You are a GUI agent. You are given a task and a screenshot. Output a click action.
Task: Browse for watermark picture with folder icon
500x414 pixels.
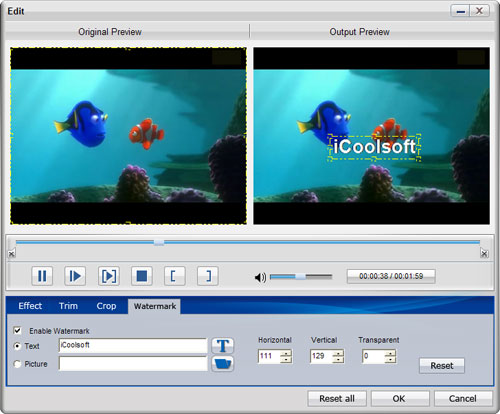(x=223, y=364)
